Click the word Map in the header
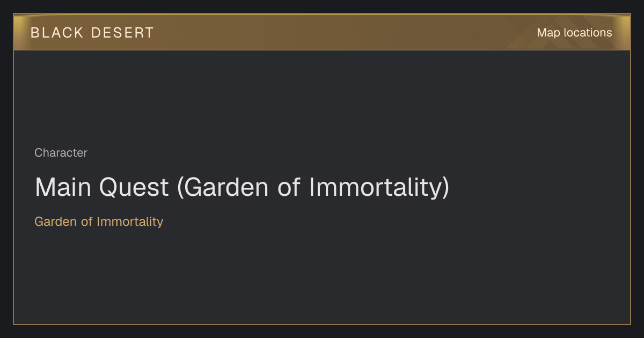Image resolution: width=644 pixels, height=338 pixels. pyautogui.click(x=548, y=33)
